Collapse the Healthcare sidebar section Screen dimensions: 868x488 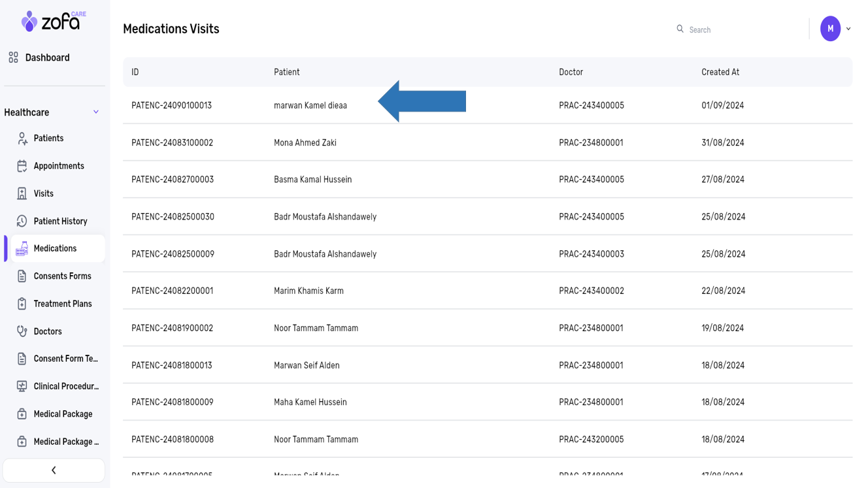coord(96,112)
